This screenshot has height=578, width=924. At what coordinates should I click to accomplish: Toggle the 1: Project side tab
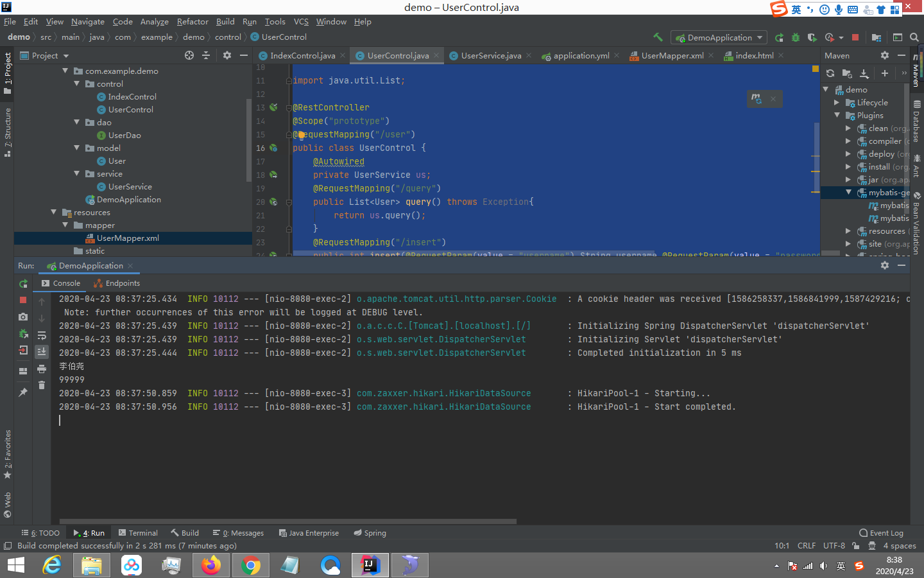coord(7,74)
